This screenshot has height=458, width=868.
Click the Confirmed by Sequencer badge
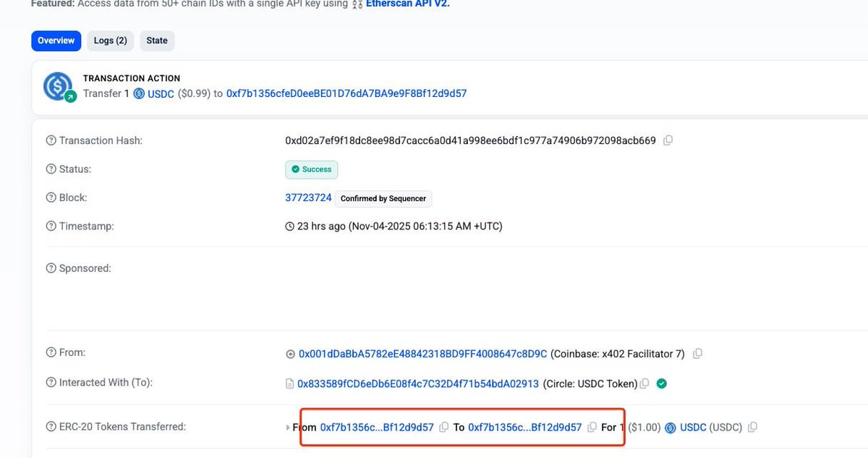(x=383, y=198)
